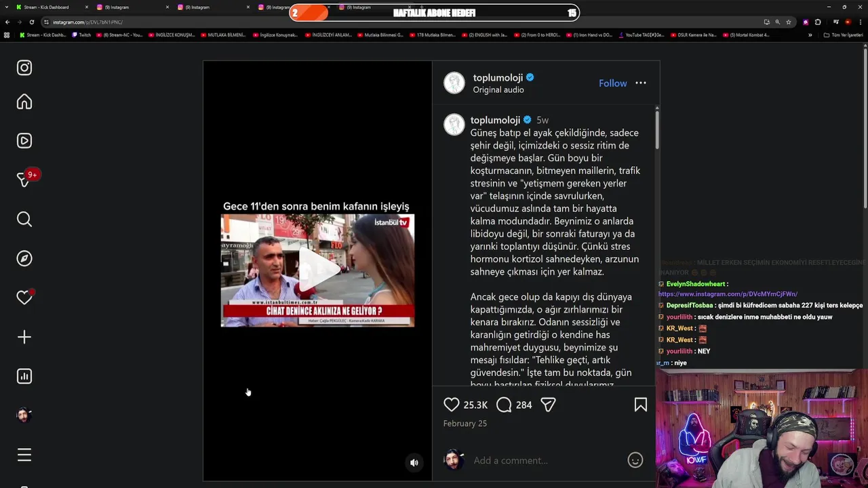Open Instagram logo home link in sidebar

coord(24,68)
